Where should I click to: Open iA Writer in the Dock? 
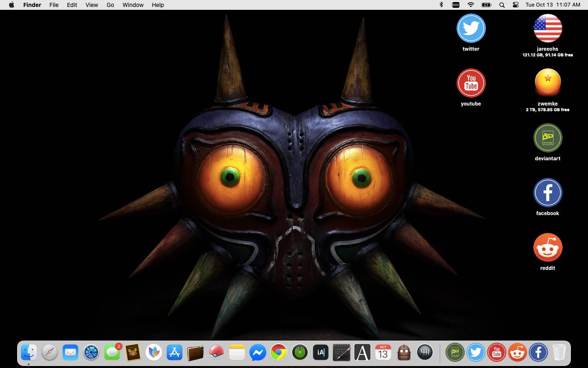click(321, 352)
